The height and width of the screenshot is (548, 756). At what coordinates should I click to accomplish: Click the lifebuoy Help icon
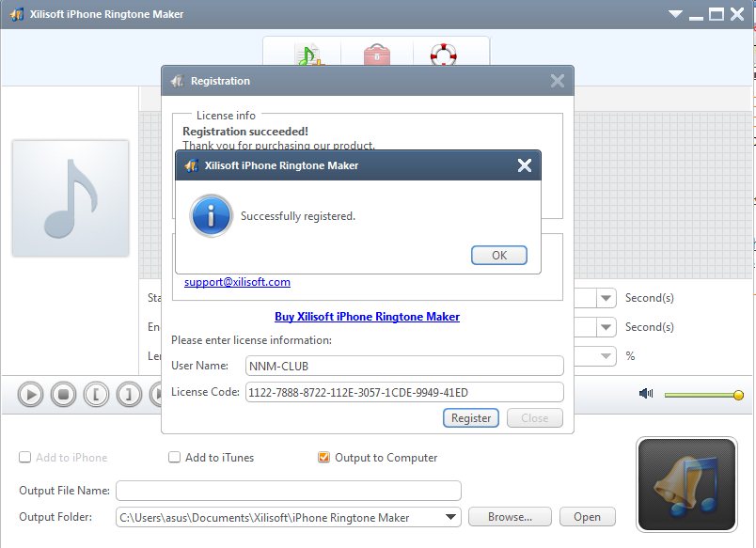pos(443,55)
